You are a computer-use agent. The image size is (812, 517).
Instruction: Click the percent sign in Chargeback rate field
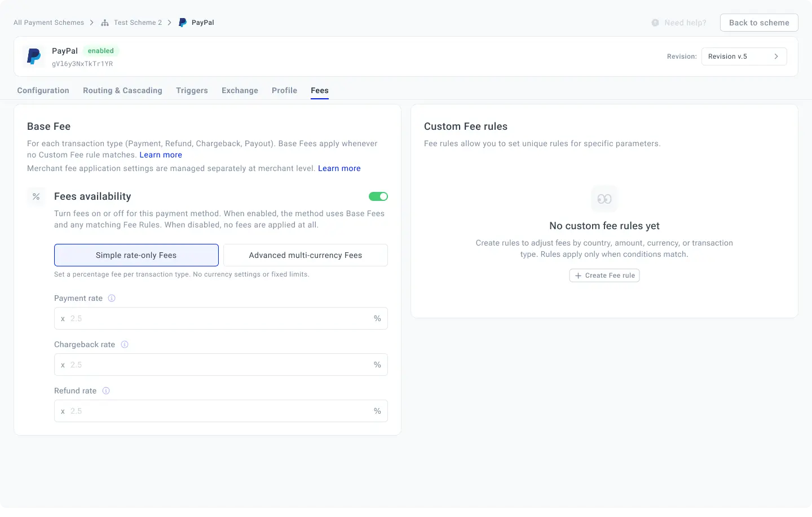377,365
